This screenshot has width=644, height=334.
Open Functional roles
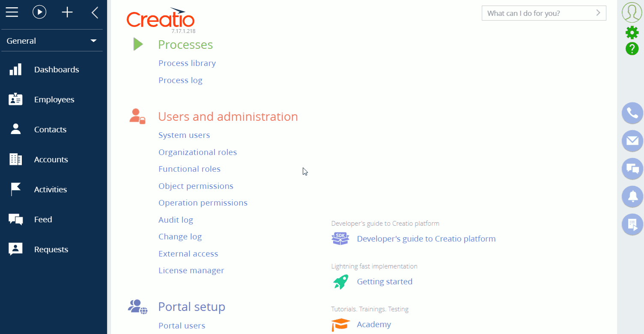click(x=190, y=169)
